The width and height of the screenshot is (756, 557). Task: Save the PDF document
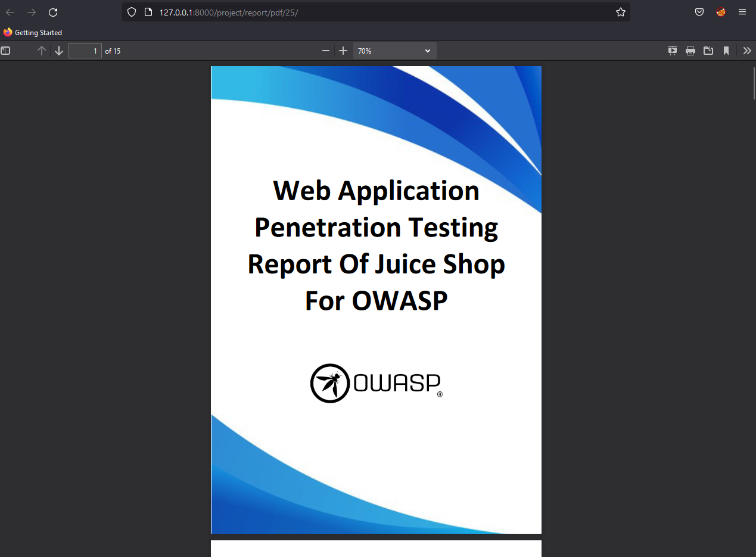pyautogui.click(x=708, y=51)
